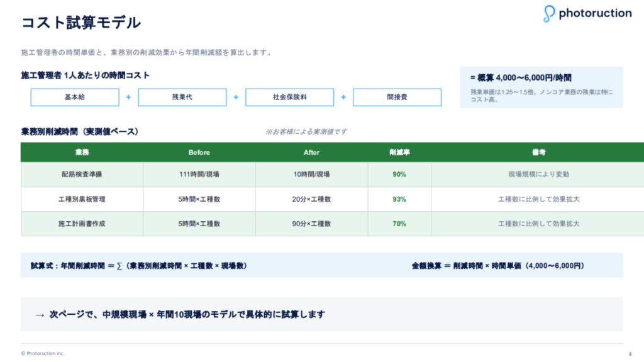The image size is (644, 362).
Task: Click the plus sign after 社会保険料
Action: [x=343, y=97]
